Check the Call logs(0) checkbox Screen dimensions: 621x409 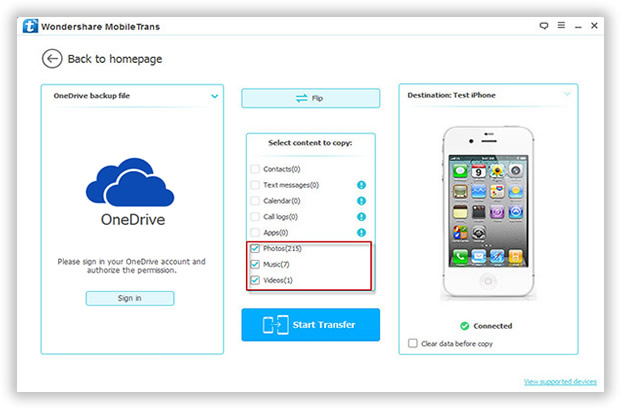pyautogui.click(x=255, y=217)
